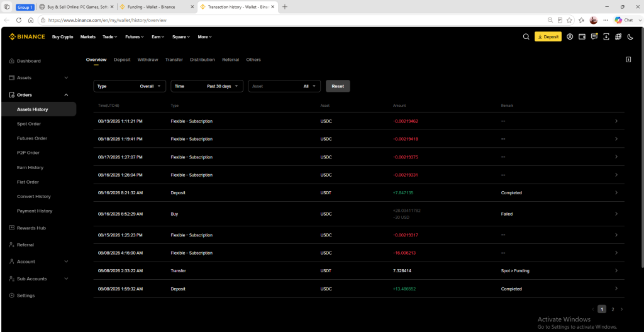Open the language globe icon

[x=618, y=36]
